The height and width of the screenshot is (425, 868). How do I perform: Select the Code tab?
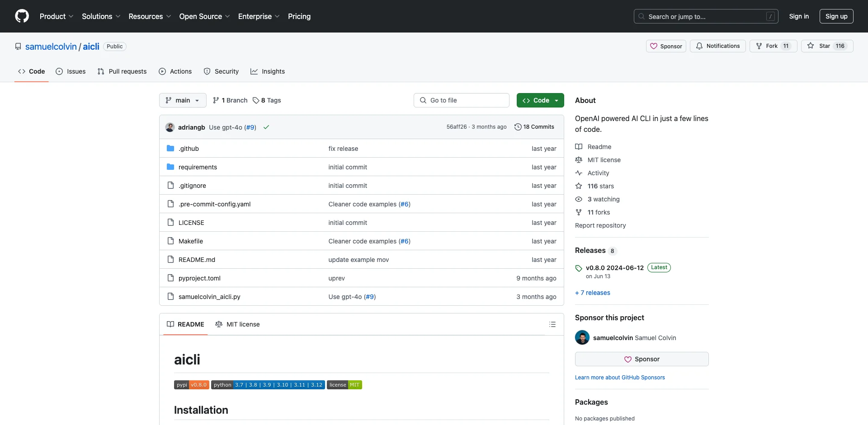point(32,71)
